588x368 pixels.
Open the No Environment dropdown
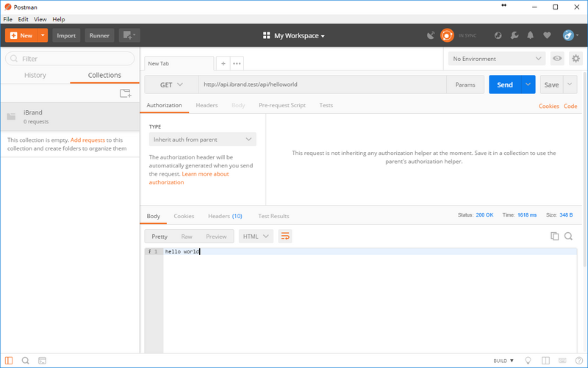pyautogui.click(x=497, y=59)
